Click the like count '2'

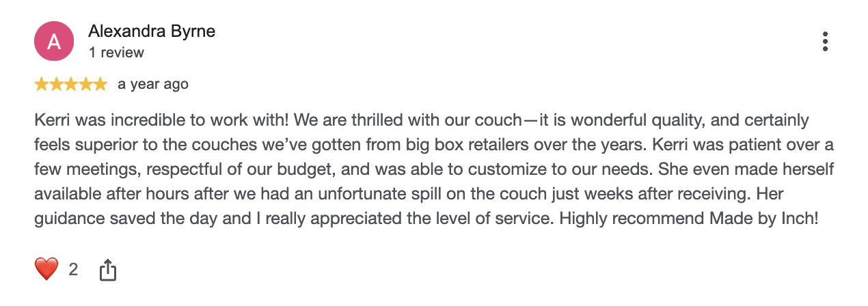(x=73, y=270)
